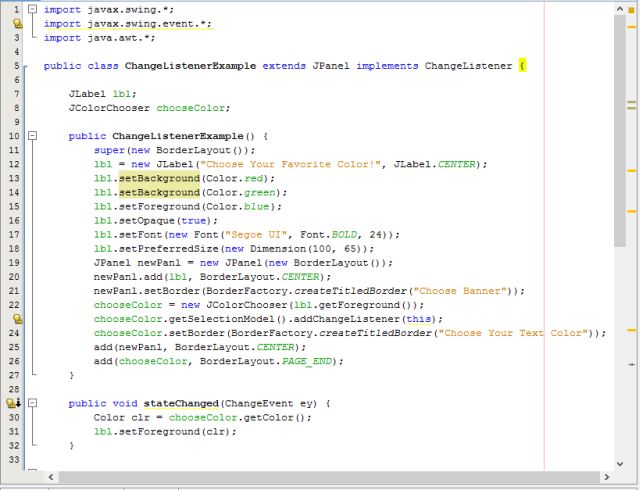This screenshot has height=490, width=640.
Task: Click the chooseColor field declaration on line 8
Action: (x=191, y=108)
